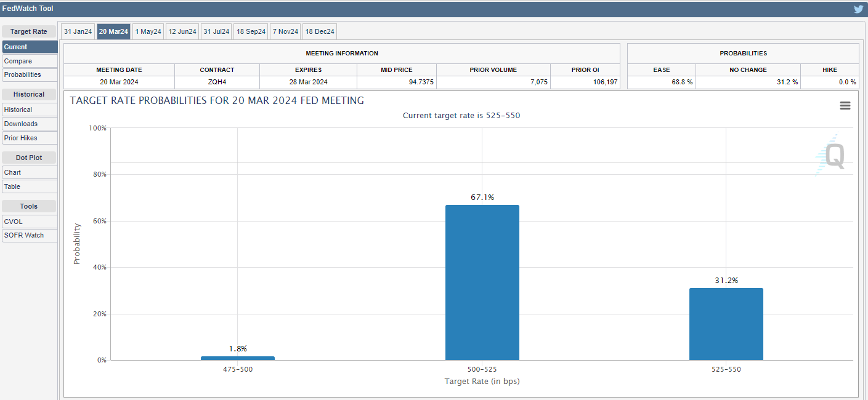Show the Dot Plot Chart

point(30,172)
